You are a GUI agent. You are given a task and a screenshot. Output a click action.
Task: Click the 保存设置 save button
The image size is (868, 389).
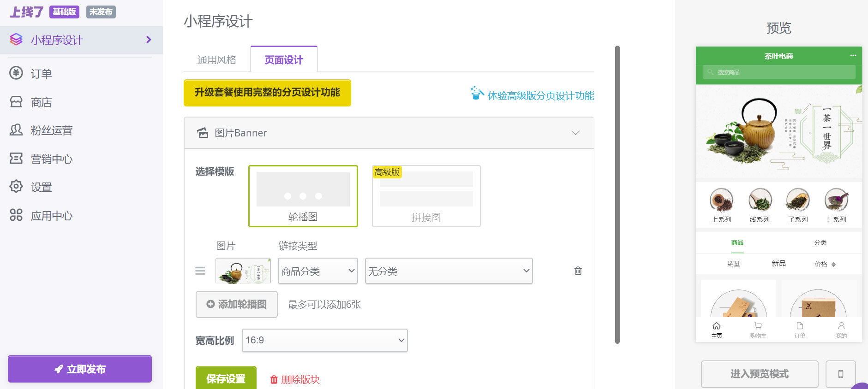[226, 378]
